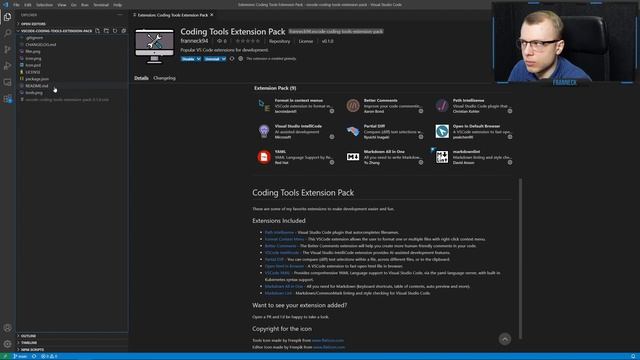Select the Details tab
This screenshot has width=640, height=360.
pyautogui.click(x=141, y=78)
